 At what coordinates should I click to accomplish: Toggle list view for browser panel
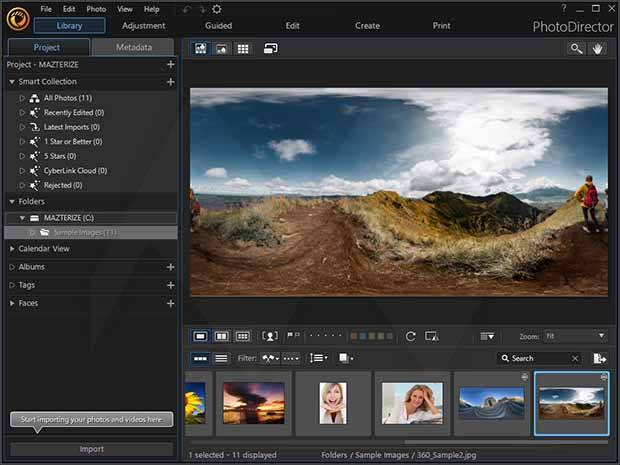pos(222,358)
